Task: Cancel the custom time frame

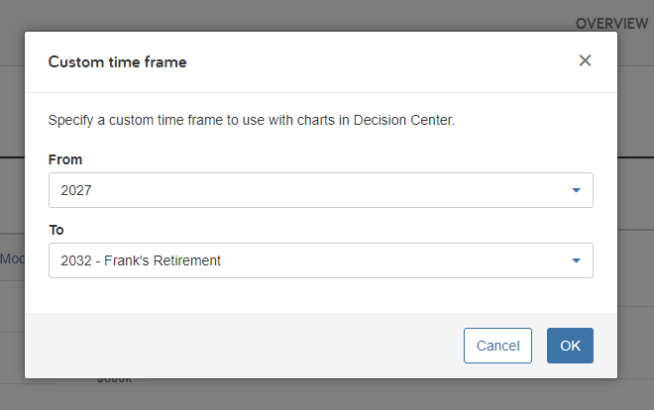Action: click(498, 346)
